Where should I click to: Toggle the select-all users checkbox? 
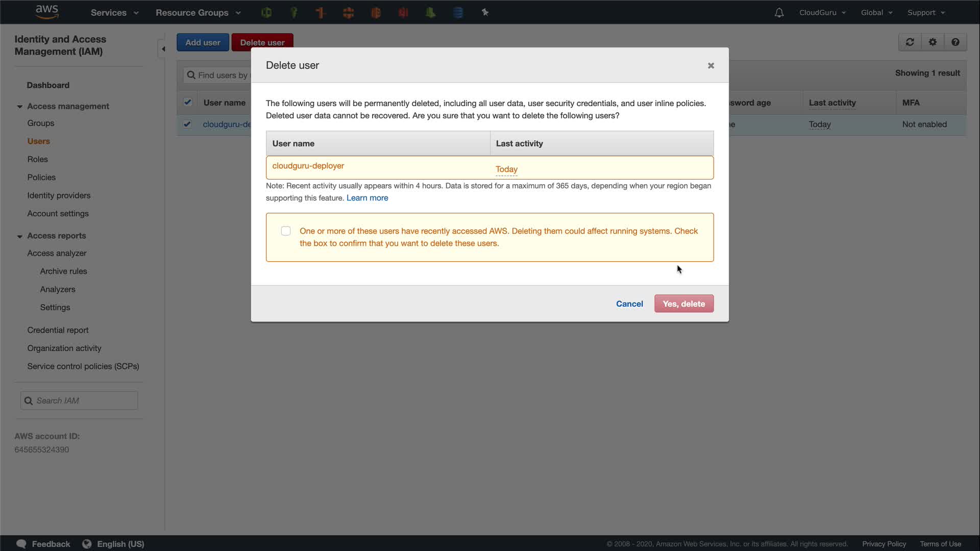point(187,103)
